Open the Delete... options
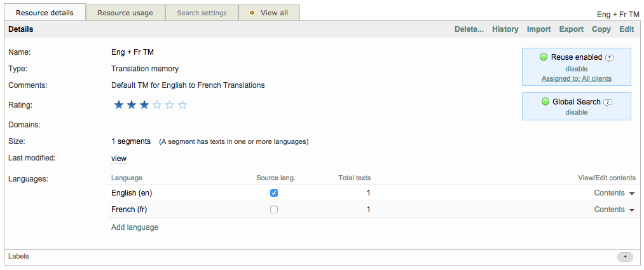 (469, 29)
